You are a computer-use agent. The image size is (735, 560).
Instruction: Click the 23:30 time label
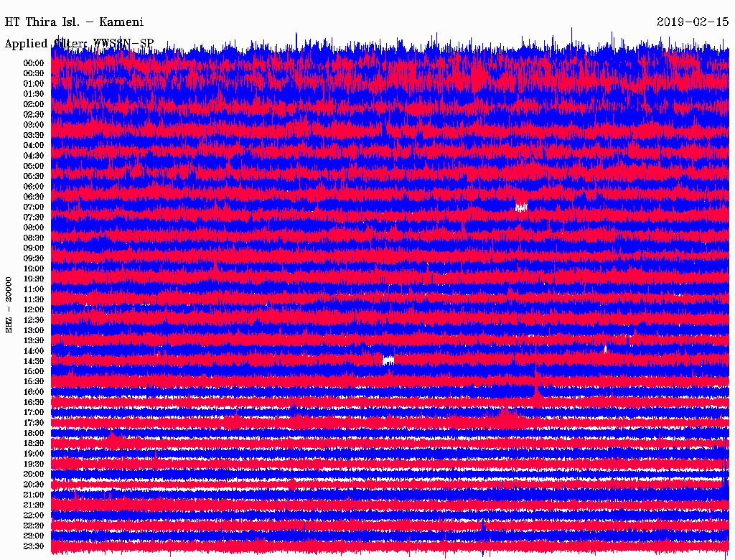pyautogui.click(x=33, y=546)
